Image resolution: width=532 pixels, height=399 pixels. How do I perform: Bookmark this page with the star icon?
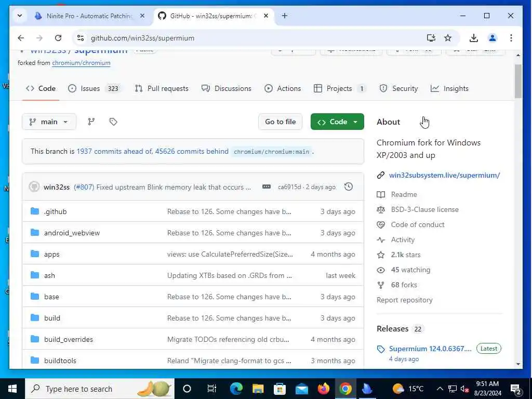click(x=448, y=38)
